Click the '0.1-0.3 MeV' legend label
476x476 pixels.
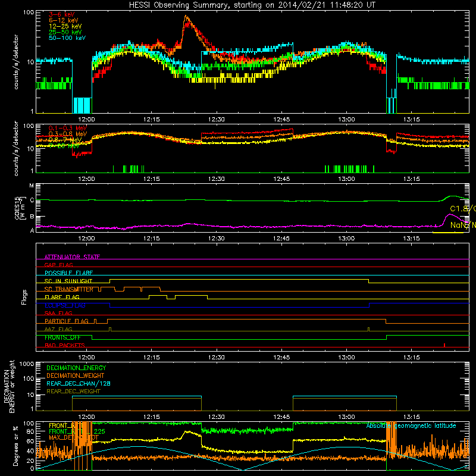[68, 128]
